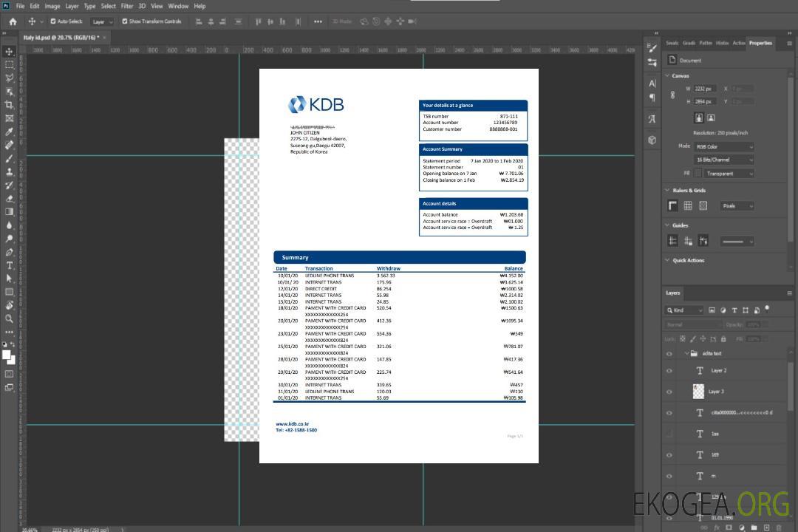
Task: Select the Zoom tool
Action: coord(9,318)
